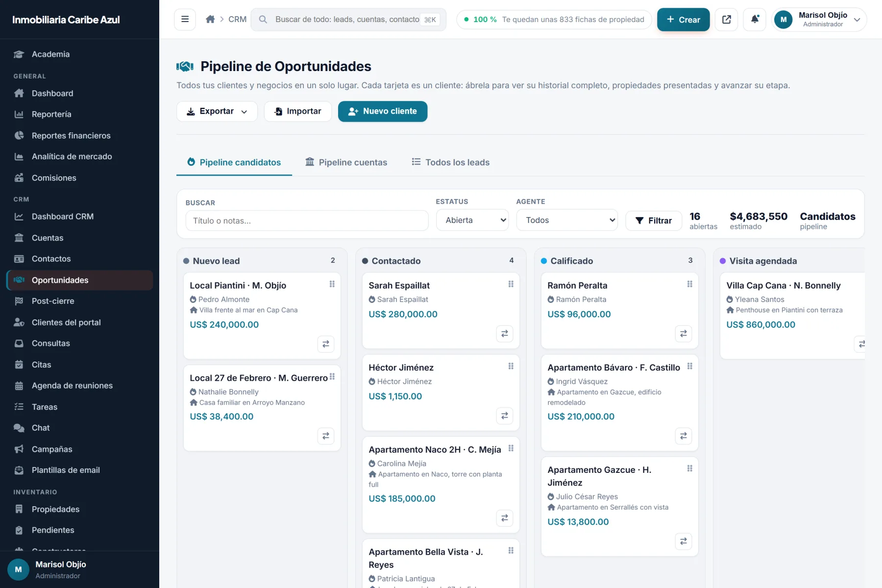Open the Villa Cap Cana · N. Bonnelly card title
The height and width of the screenshot is (588, 882).
pos(783,286)
